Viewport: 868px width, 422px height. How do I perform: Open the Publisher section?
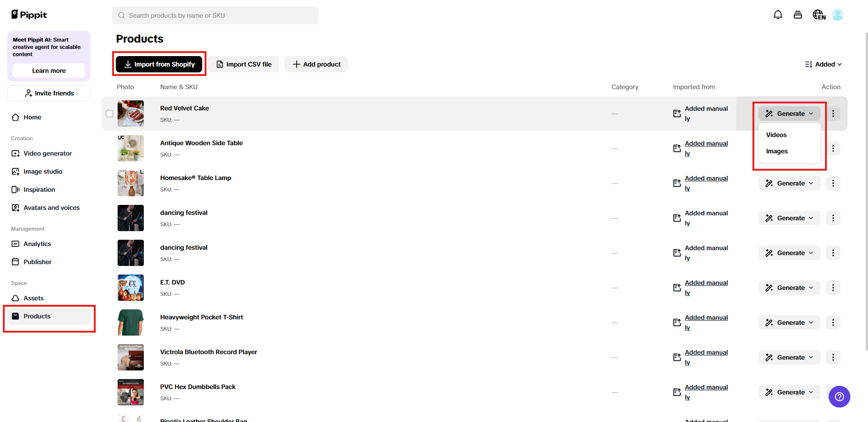(x=37, y=261)
